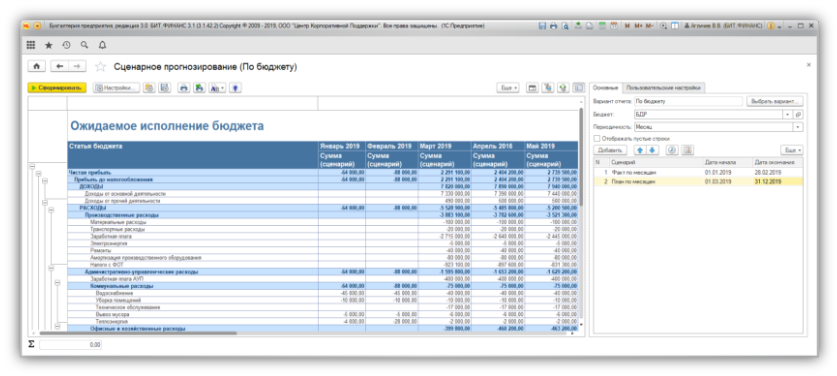Open the favorites star in top panel
837x376 pixels.
tap(49, 45)
